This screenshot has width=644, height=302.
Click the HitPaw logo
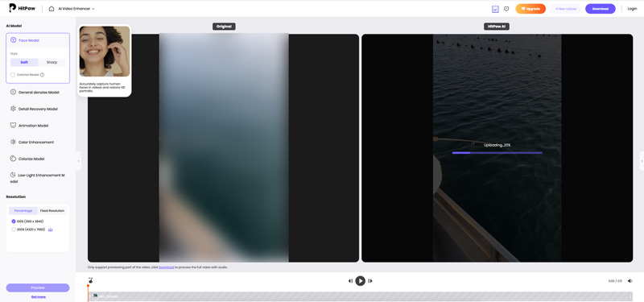pos(23,8)
